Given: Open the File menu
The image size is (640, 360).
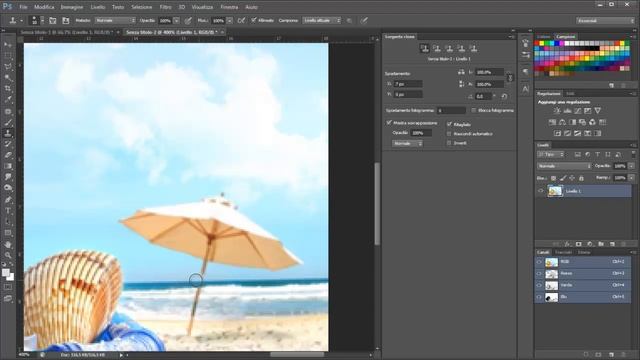Looking at the screenshot, I should pyautogui.click(x=23, y=7).
